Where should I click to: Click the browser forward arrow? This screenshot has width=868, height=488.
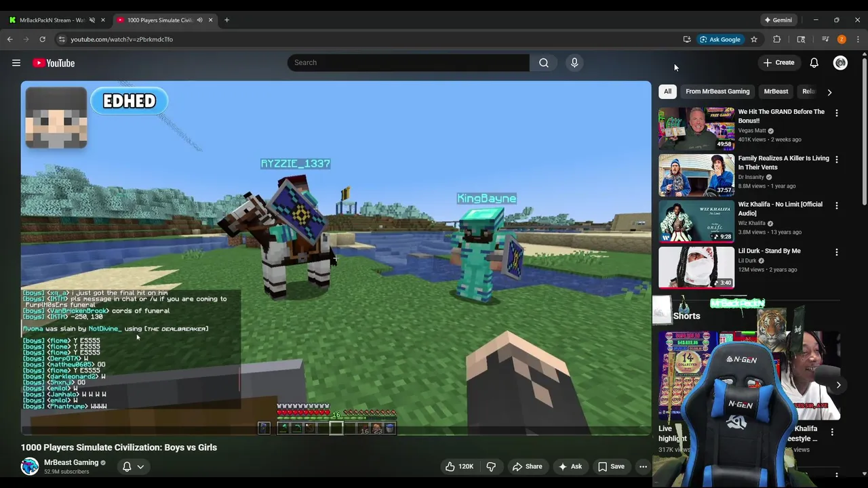pos(26,39)
